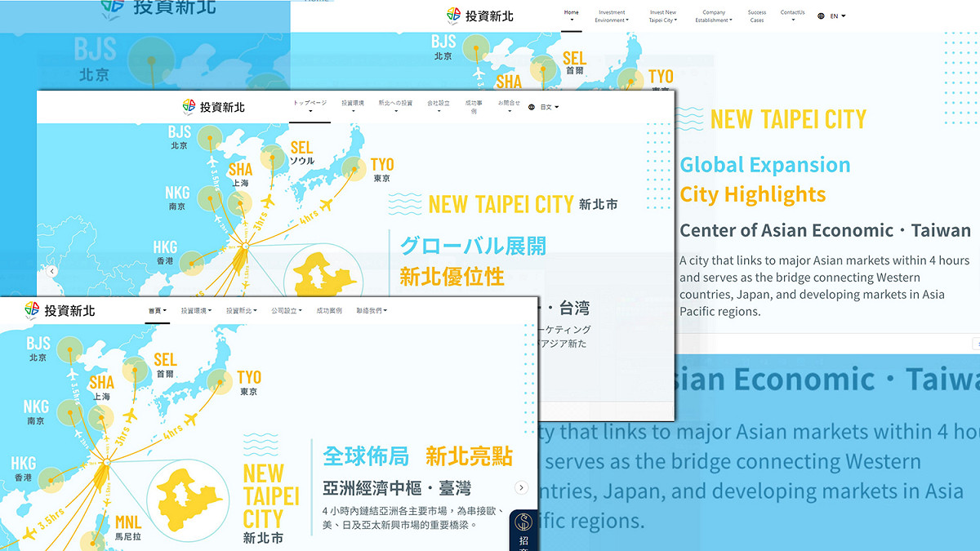Click SHA 上海 marker in Chinese window map
Image resolution: width=980 pixels, height=551 pixels.
[100, 417]
